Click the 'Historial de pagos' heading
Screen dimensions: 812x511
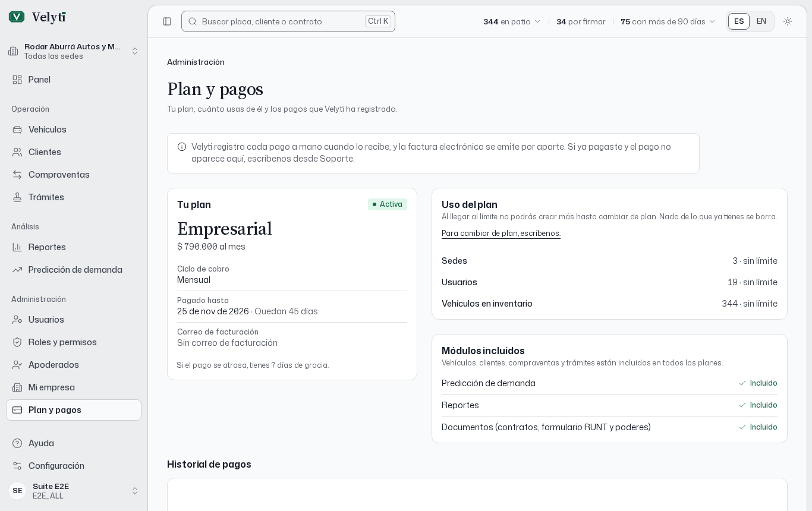pyautogui.click(x=209, y=465)
